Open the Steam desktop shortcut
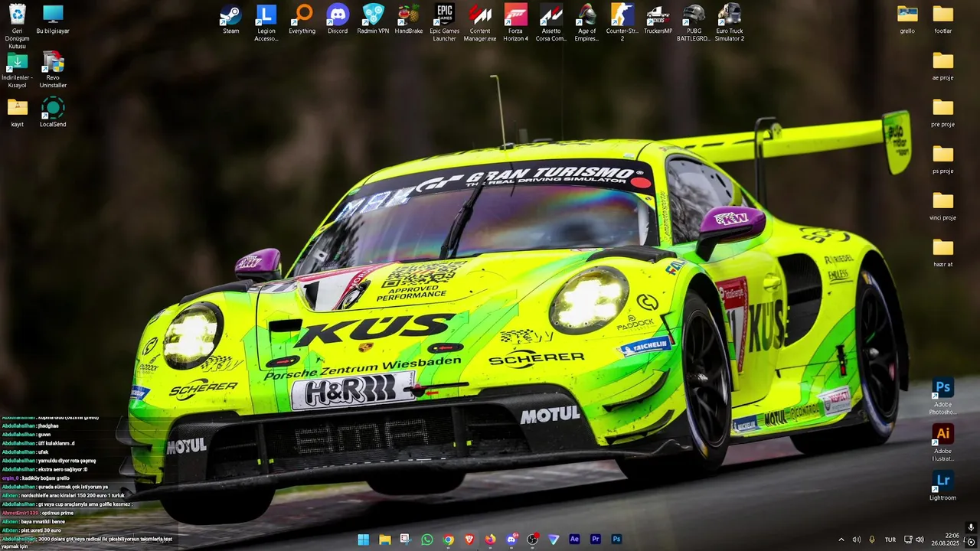 [x=230, y=19]
